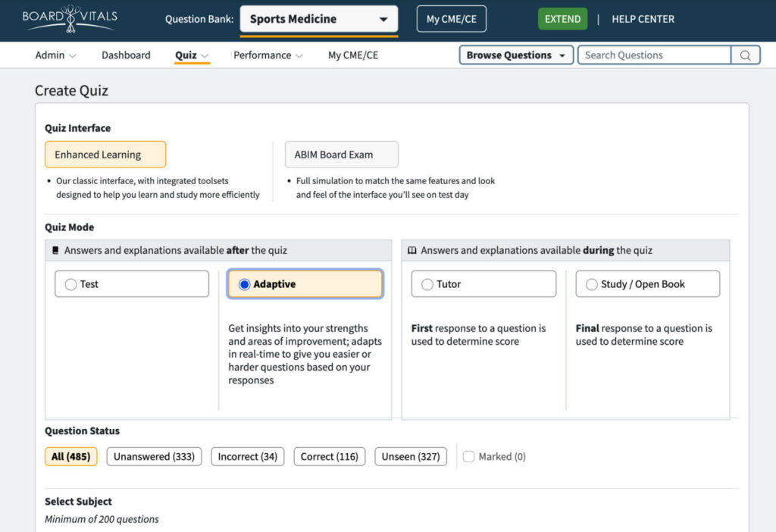Click the 'Quiz Mode' label

(69, 227)
